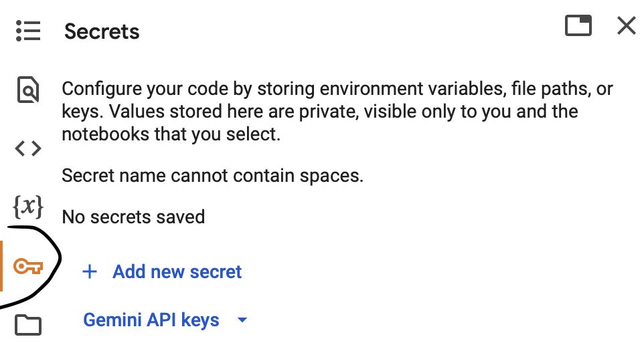Viewport: 644px width, 353px height.
Task: Click the Add new secret link
Action: click(177, 271)
